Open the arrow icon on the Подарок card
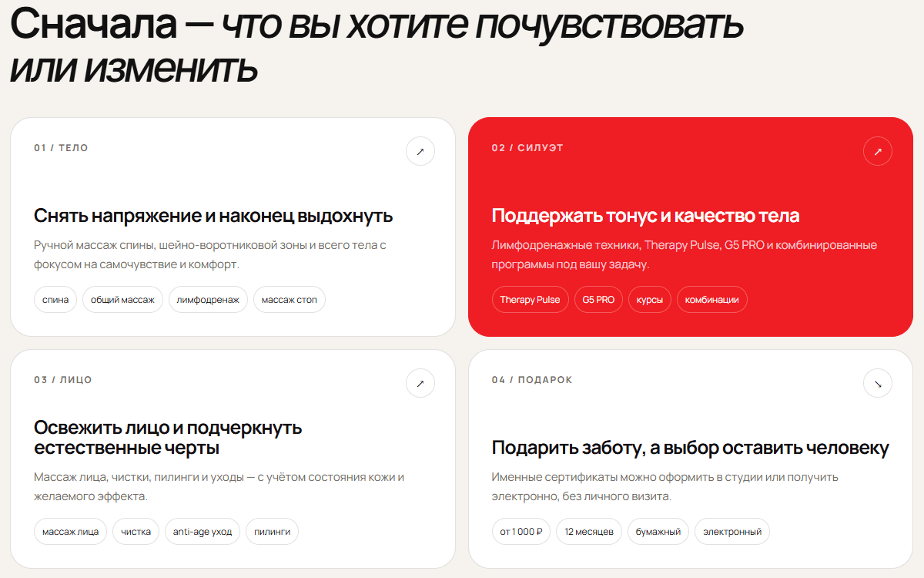The image size is (924, 578). coord(878,383)
